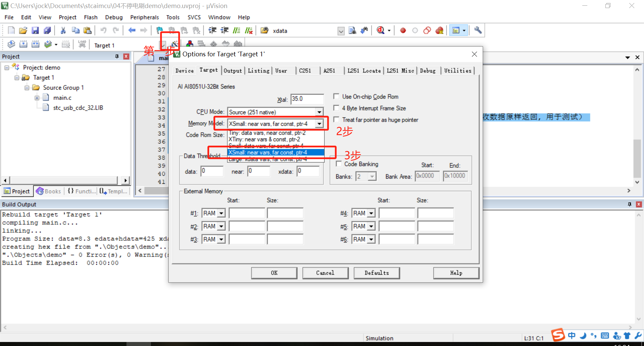Insert a breakpoint with the red dot
644x346 pixels.
[403, 31]
